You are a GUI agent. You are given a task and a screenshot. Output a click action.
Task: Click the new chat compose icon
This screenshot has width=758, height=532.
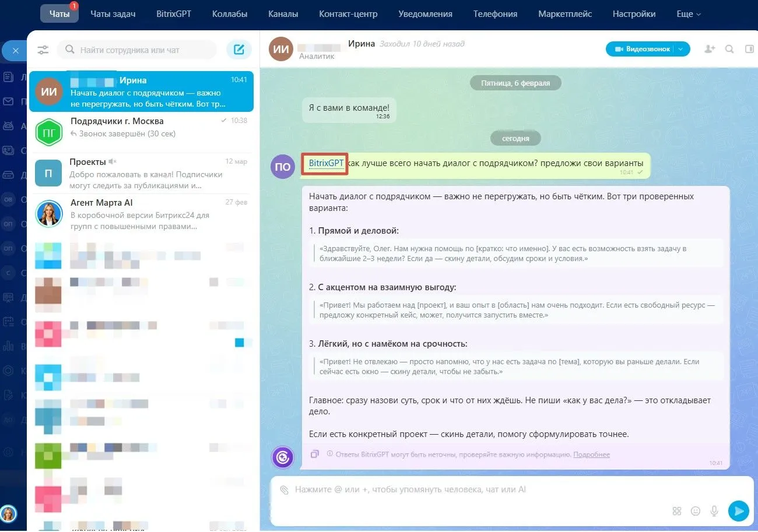pos(238,50)
